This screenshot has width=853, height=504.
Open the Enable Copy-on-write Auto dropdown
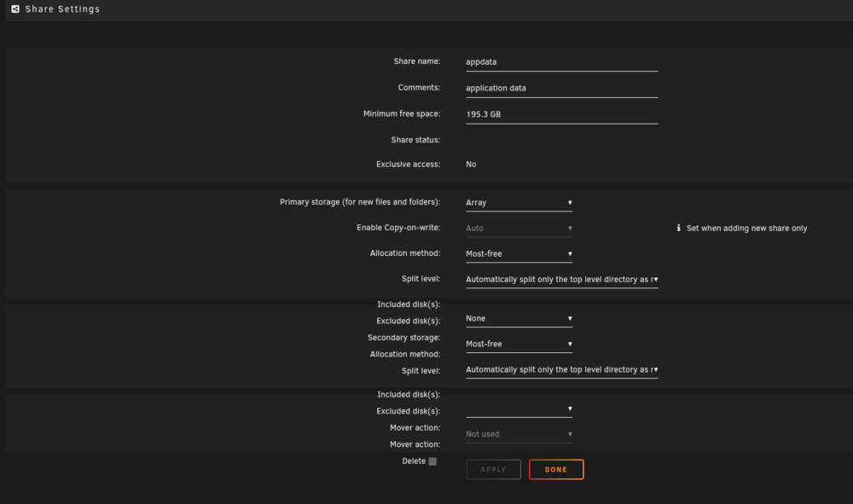coord(519,229)
